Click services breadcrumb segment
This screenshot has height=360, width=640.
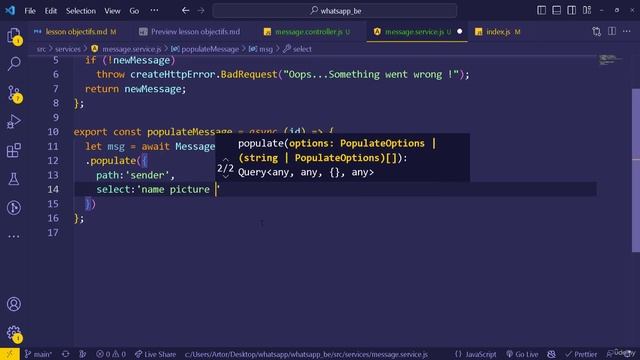click(68, 49)
